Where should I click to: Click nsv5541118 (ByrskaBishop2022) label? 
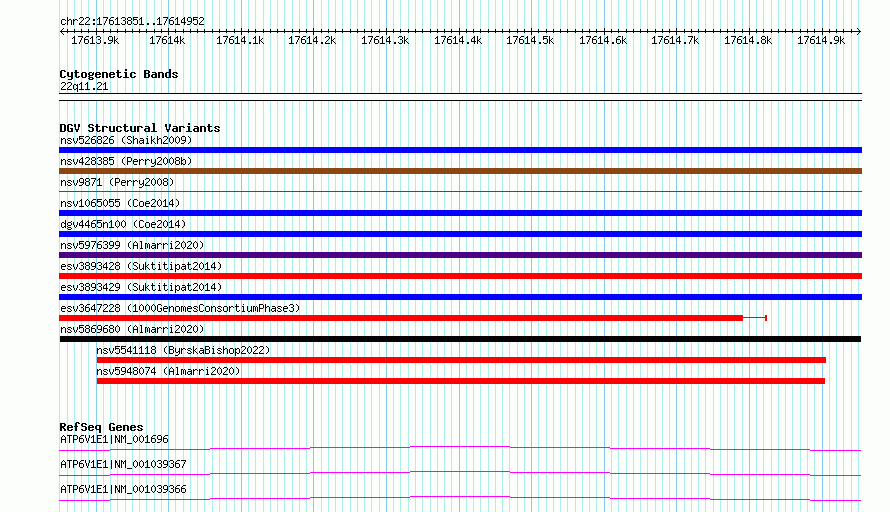click(x=183, y=350)
